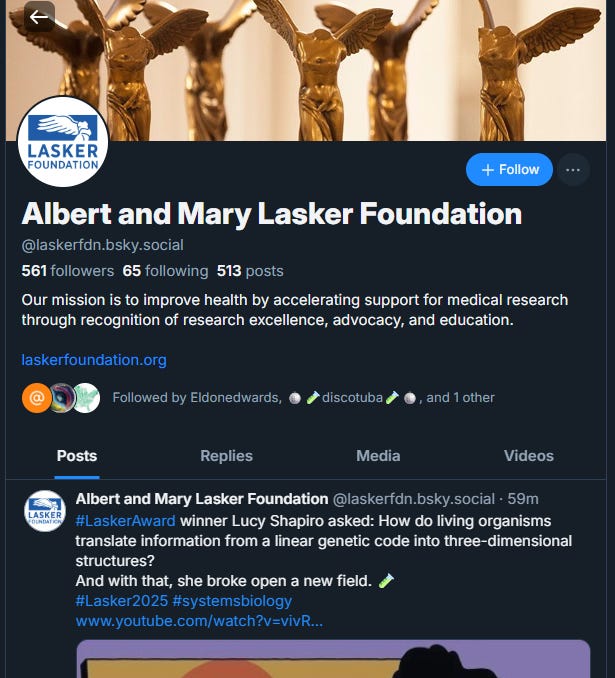Open the #systemsbiology hashtag
The image size is (615, 678).
pyautogui.click(x=232, y=601)
